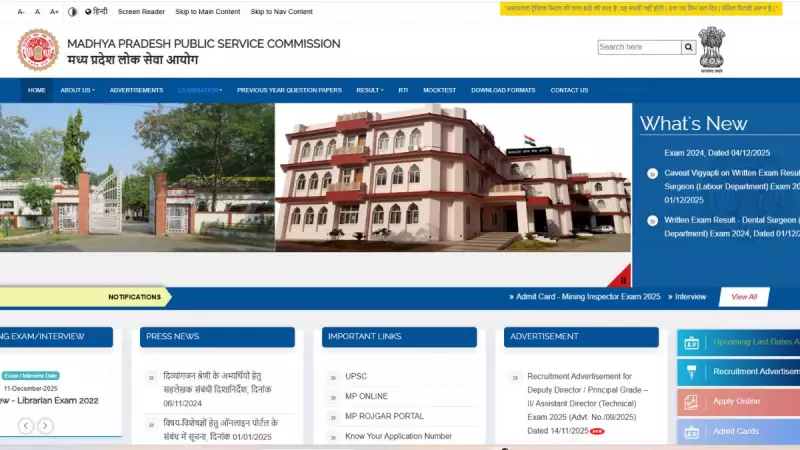Open Deputy Director recruitment advertisement Advt. No./09/2025

(x=587, y=404)
